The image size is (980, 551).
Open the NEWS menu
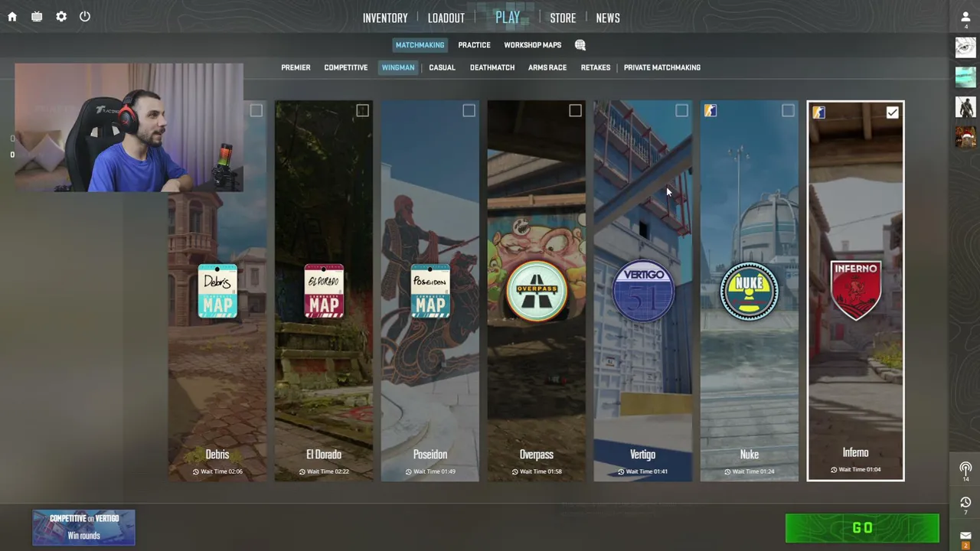point(608,18)
